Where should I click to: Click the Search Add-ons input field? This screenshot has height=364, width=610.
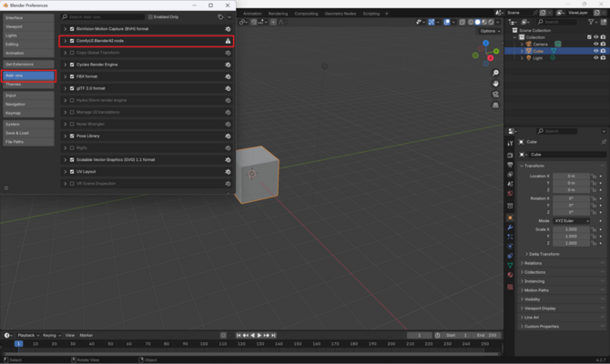103,17
